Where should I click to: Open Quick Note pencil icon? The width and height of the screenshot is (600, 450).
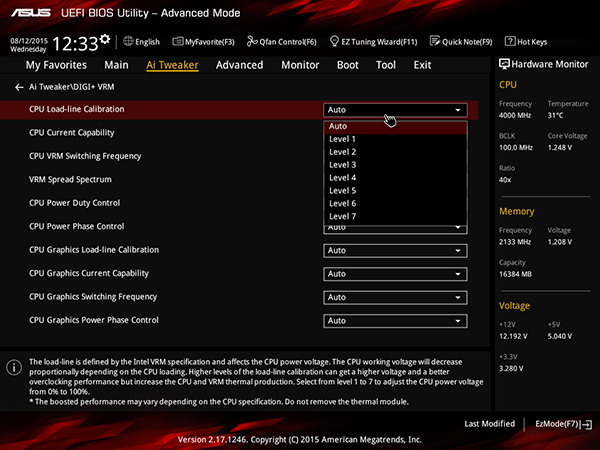tap(435, 41)
